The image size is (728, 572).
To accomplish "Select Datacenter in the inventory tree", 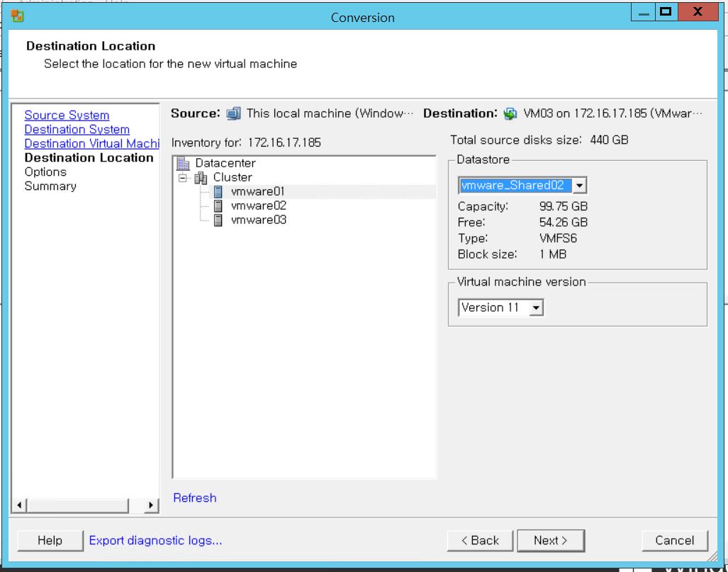I will pos(225,164).
